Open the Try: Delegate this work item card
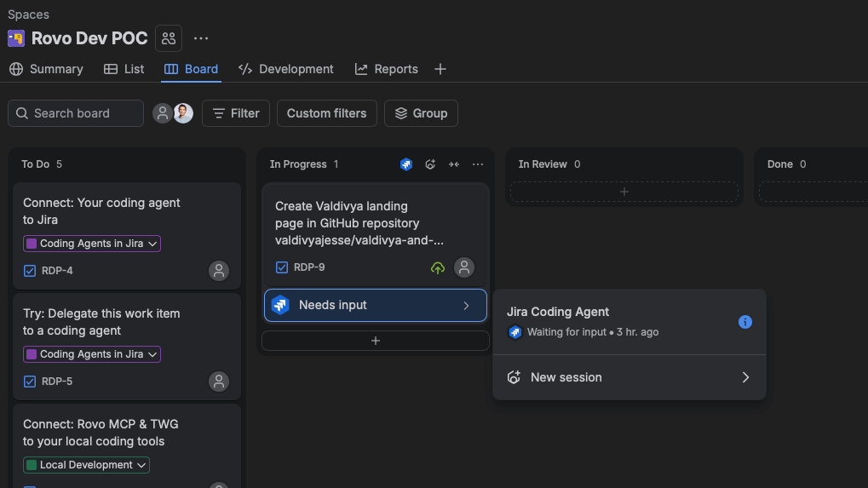Image resolution: width=868 pixels, height=488 pixels. click(127, 347)
